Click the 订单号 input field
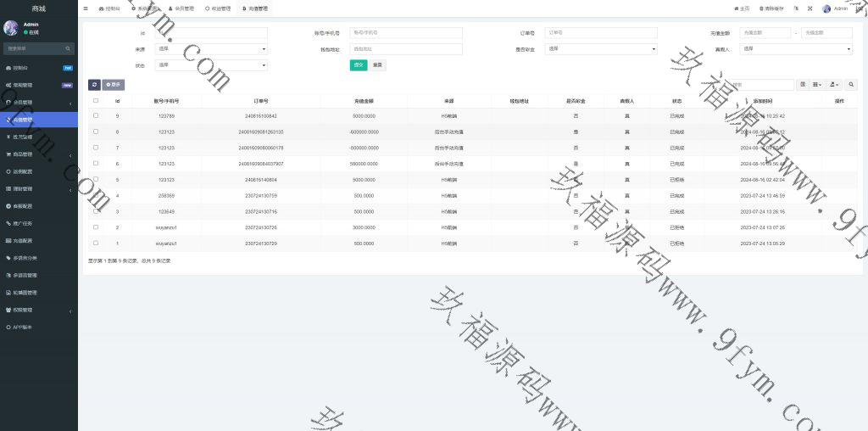Image resolution: width=868 pixels, height=431 pixels. 602,33
